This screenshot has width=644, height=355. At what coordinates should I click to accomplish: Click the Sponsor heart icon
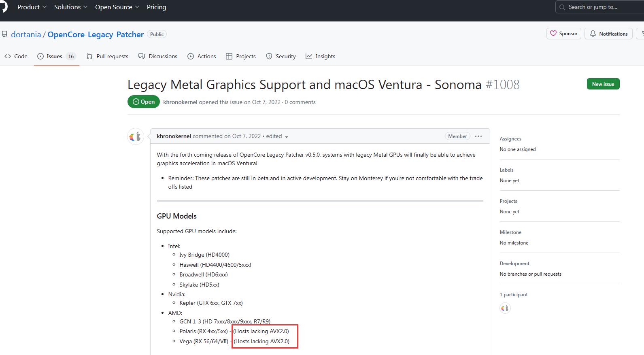tap(553, 34)
